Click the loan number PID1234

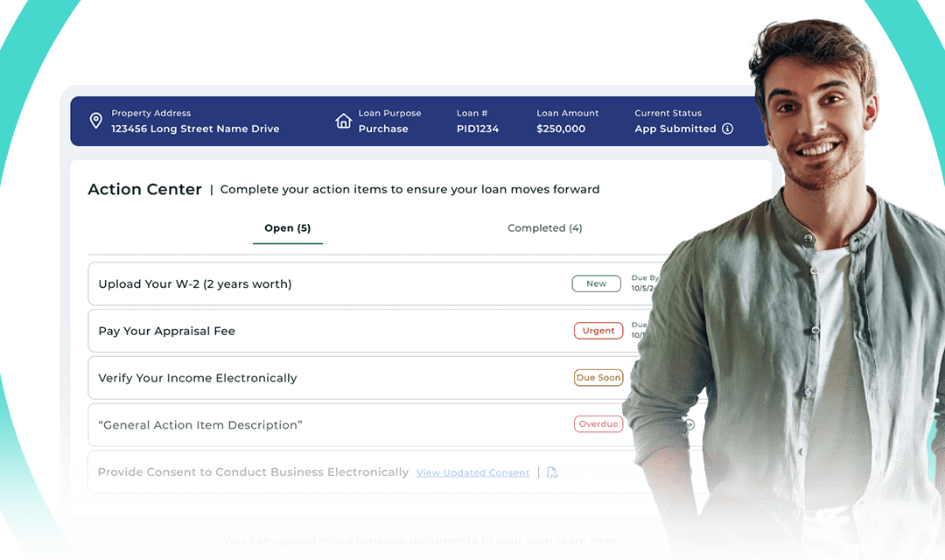(478, 129)
